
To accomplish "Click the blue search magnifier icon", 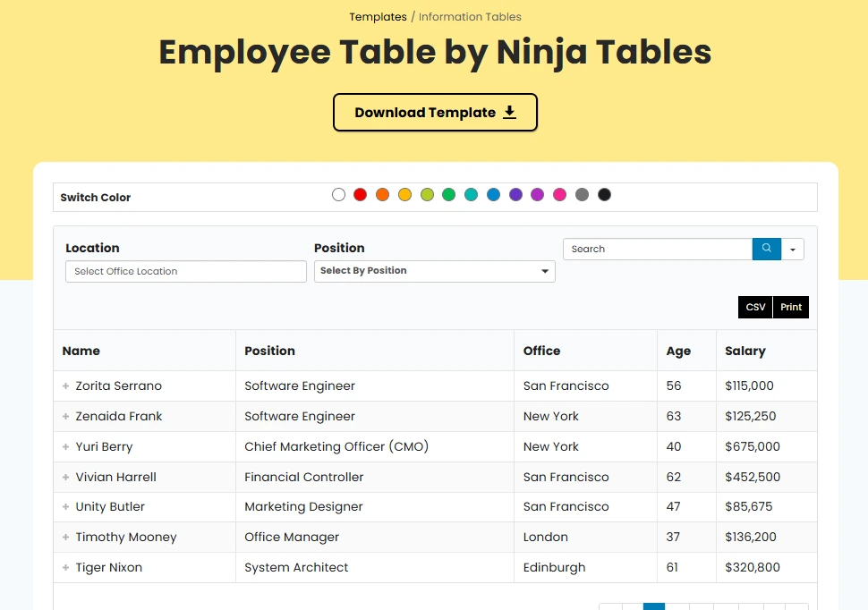I will (767, 249).
